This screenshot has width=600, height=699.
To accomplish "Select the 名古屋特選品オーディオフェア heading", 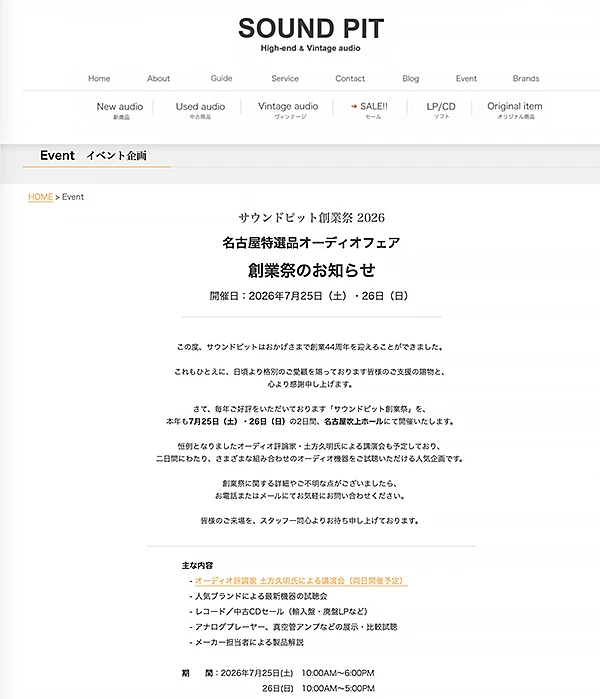I will coord(311,243).
